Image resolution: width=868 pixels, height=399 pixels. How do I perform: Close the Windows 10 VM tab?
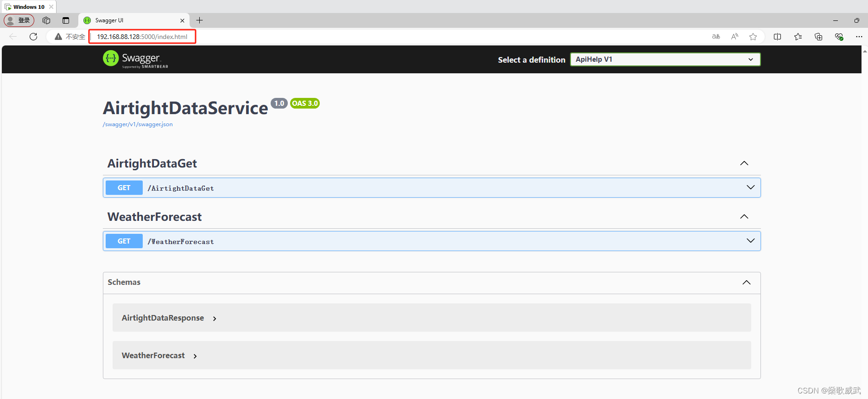(x=51, y=7)
